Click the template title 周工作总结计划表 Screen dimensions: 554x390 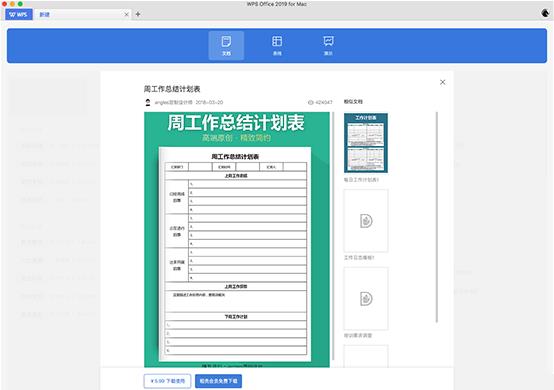[172, 89]
